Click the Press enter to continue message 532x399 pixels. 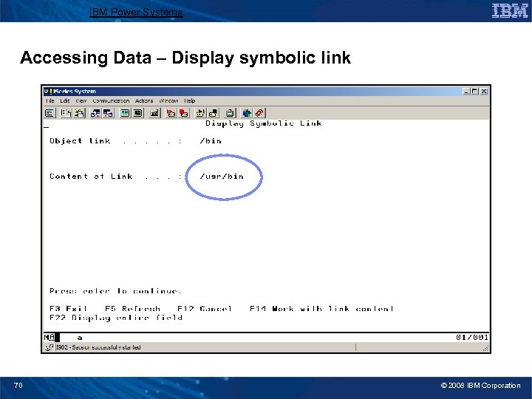click(x=116, y=291)
